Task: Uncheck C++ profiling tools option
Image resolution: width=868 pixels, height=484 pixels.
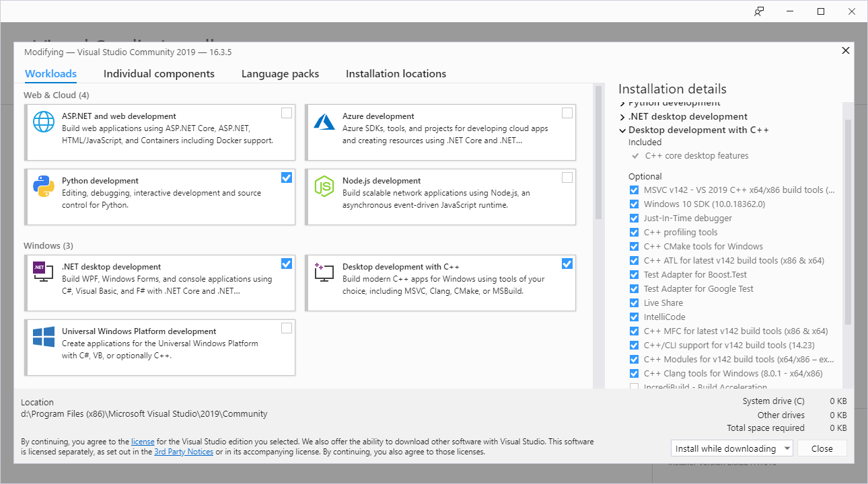Action: pyautogui.click(x=634, y=233)
